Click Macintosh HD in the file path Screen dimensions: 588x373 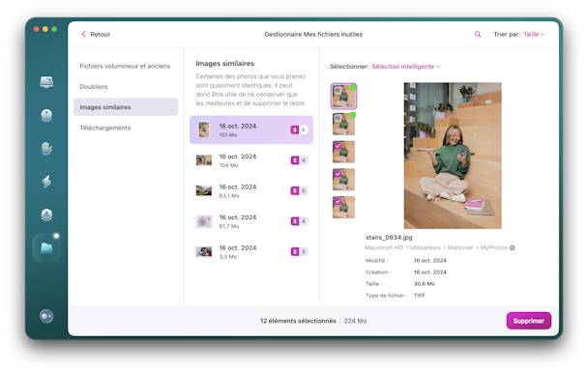tap(384, 247)
